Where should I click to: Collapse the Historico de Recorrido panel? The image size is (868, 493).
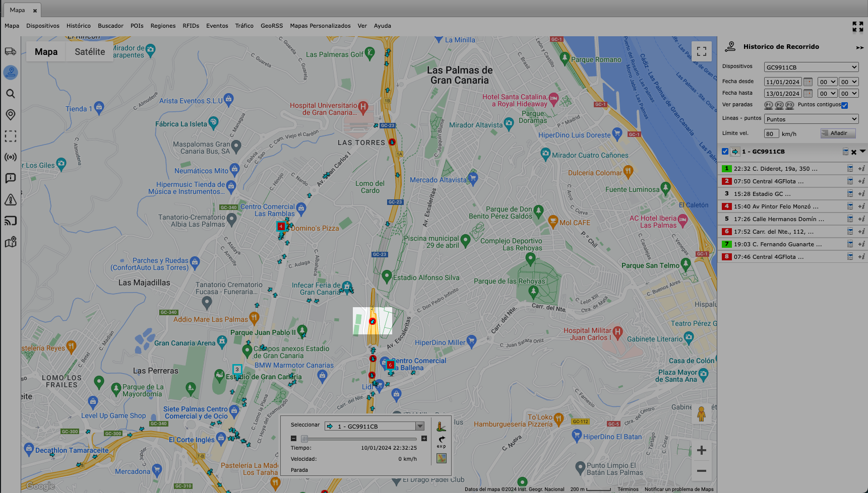pos(860,47)
